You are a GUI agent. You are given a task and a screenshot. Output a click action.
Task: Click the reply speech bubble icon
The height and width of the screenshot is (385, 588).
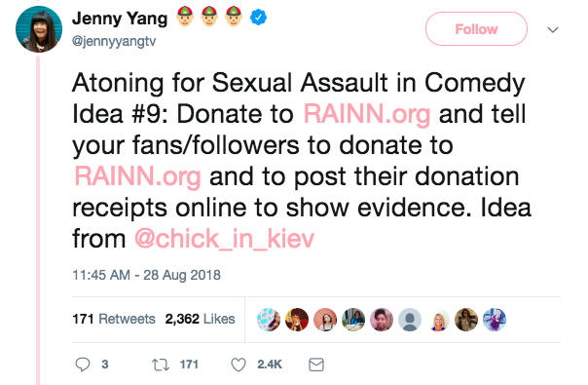(83, 365)
